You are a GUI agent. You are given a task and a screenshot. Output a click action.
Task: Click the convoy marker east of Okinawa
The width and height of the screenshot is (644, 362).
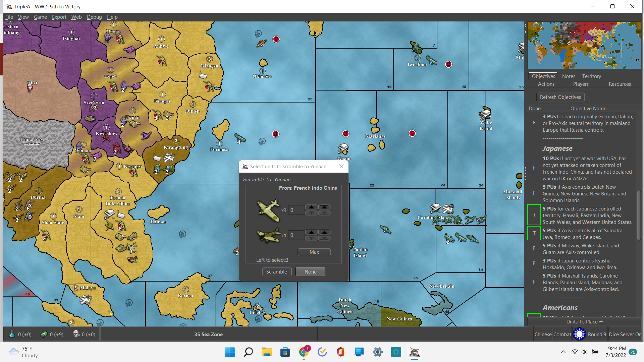(276, 39)
